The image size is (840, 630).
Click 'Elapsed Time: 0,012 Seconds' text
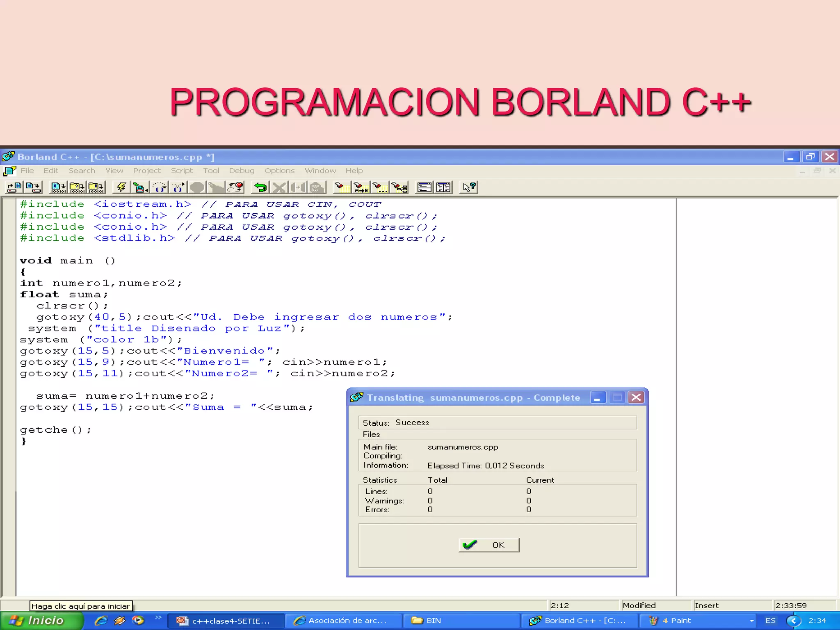point(486,466)
